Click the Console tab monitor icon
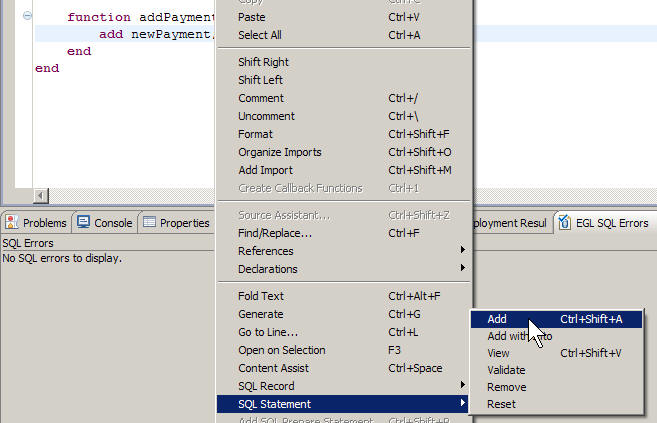 pos(83,222)
